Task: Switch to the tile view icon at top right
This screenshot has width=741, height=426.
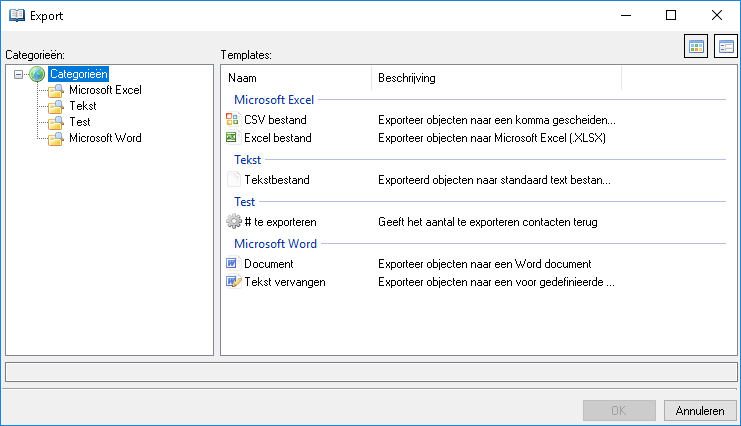Action: click(696, 47)
